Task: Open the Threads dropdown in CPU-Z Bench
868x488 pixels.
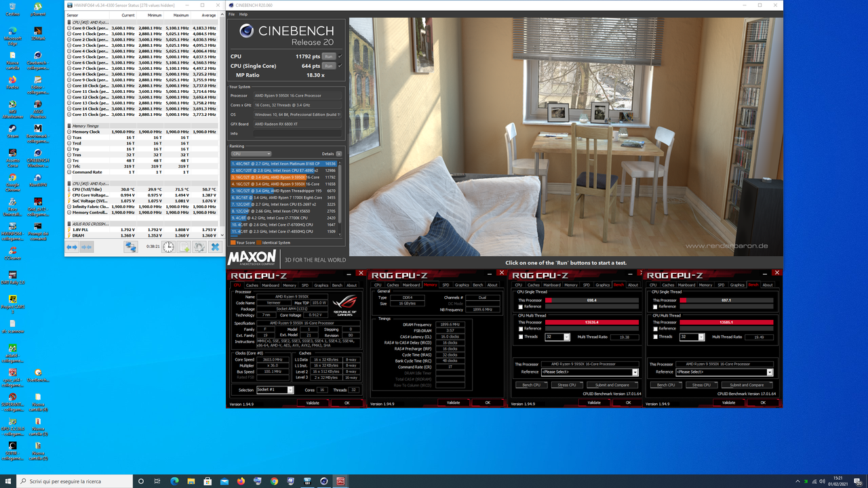Action: (566, 337)
